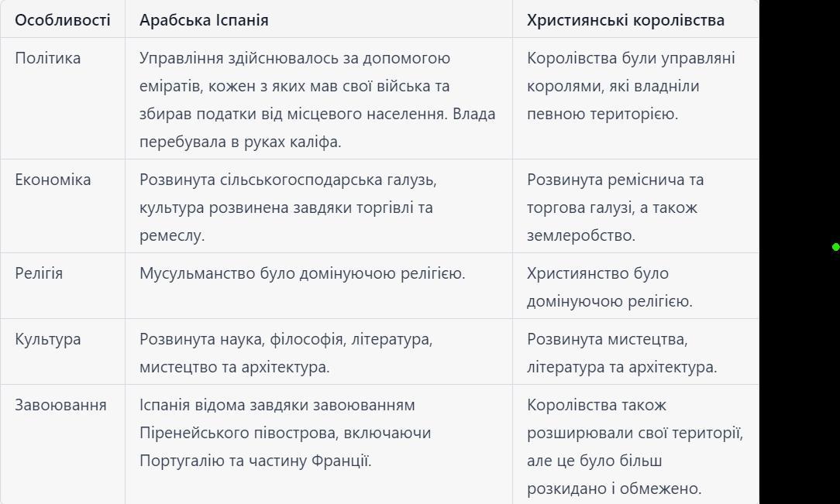
Task: Click the green dot right of the table
Action: click(x=836, y=247)
